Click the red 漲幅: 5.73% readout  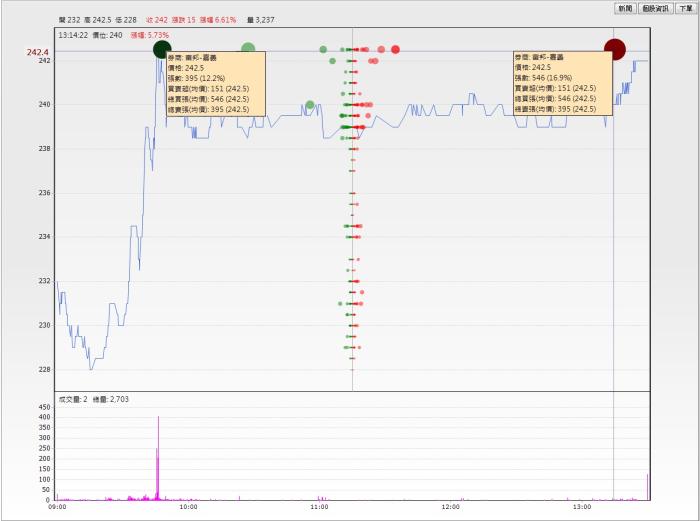pos(150,35)
